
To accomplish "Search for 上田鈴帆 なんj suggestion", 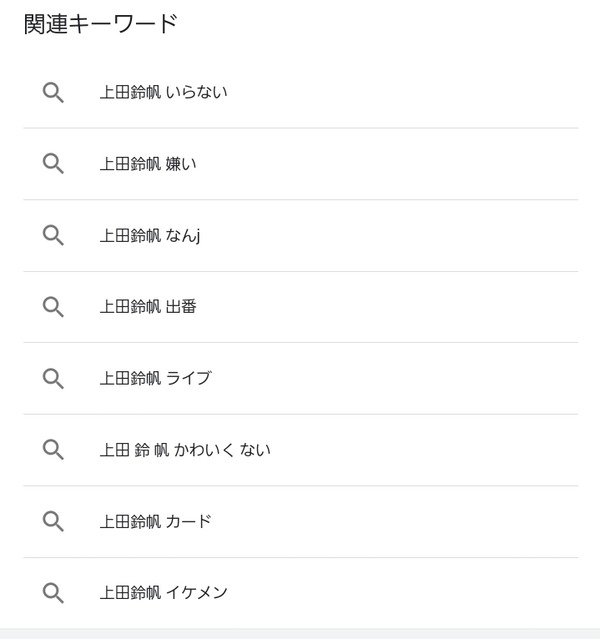I will (x=150, y=236).
